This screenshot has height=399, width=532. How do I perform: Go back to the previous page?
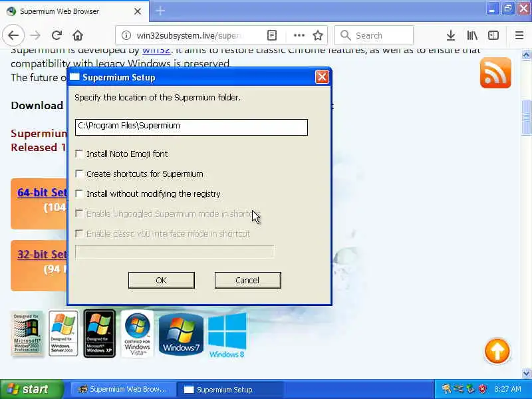pyautogui.click(x=13, y=35)
